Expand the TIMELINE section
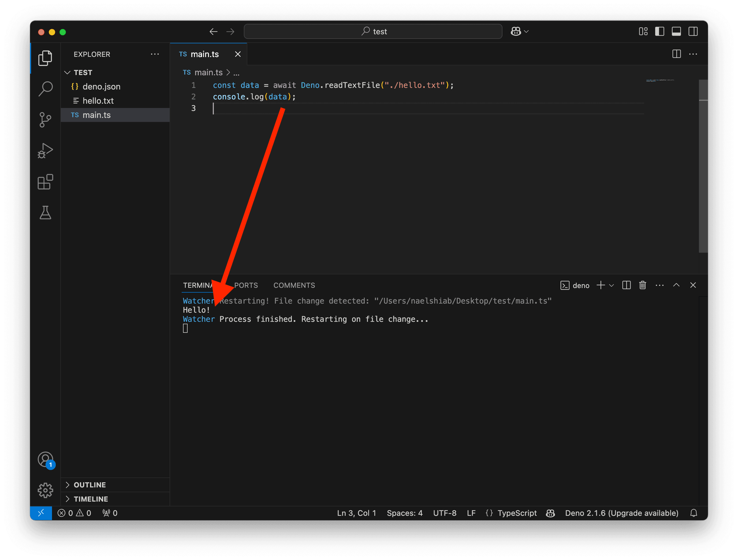The image size is (738, 560). [115, 499]
